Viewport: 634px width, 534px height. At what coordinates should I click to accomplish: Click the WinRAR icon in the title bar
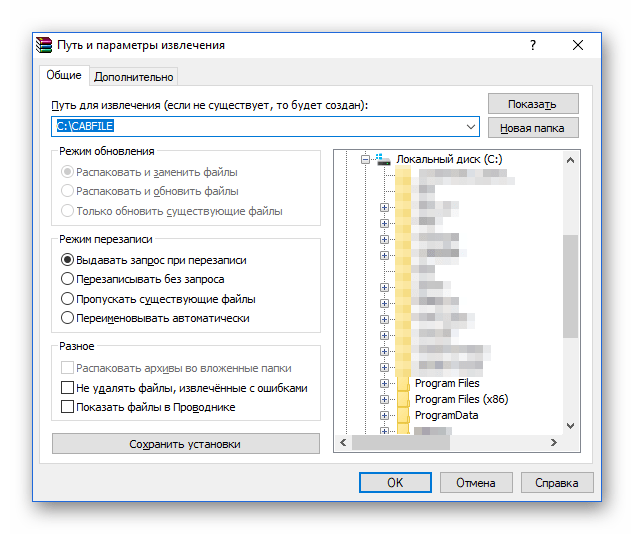tap(44, 45)
